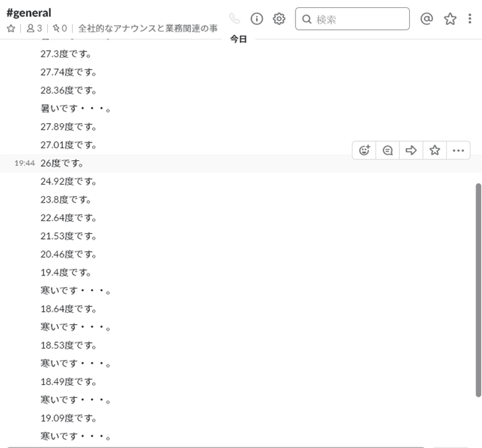Star the 26度です message
The height and width of the screenshot is (448, 482).
[435, 150]
